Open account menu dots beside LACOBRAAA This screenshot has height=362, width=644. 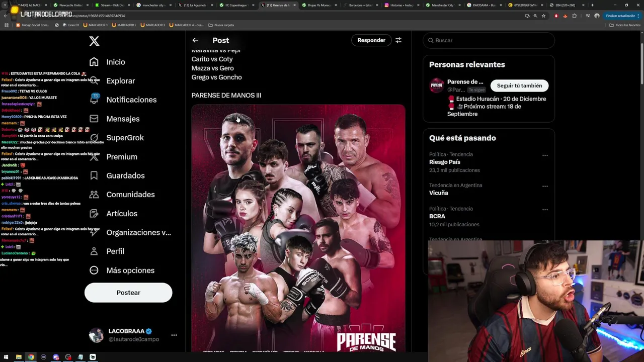[x=174, y=335]
